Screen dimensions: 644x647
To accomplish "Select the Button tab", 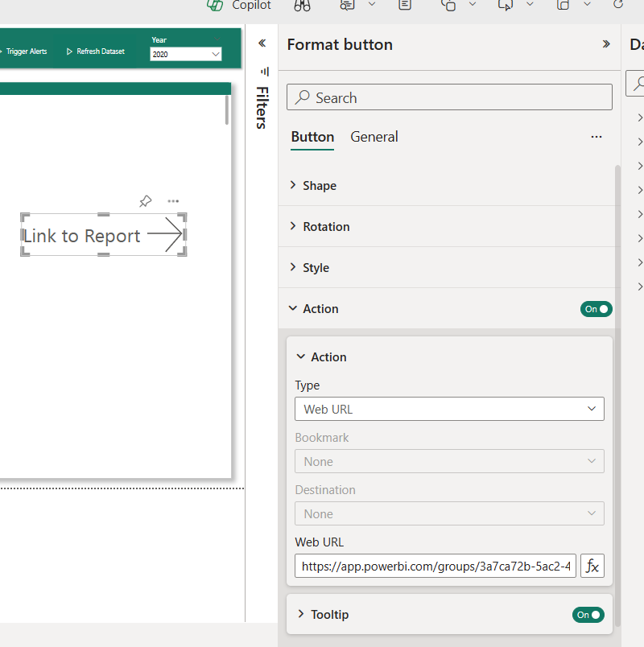I will pyautogui.click(x=312, y=137).
